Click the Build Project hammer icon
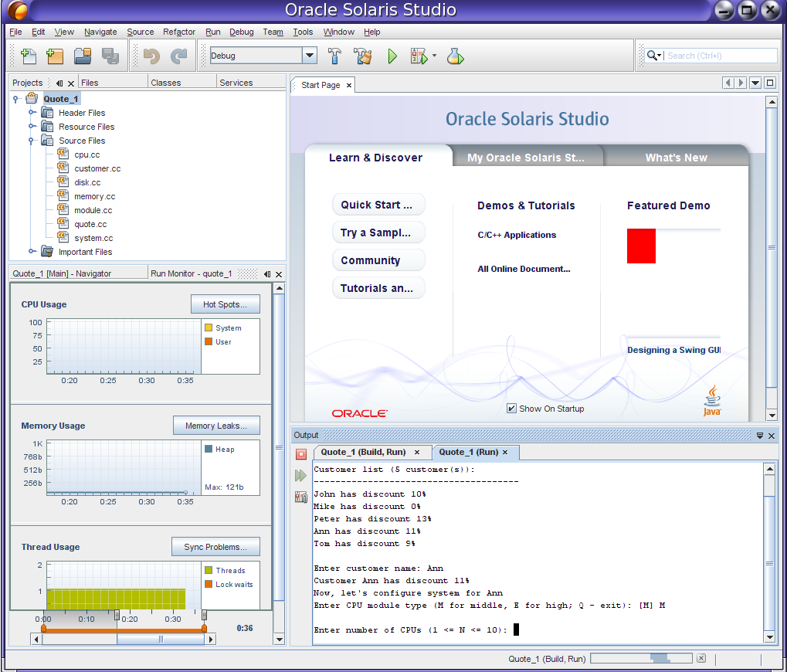 335,56
